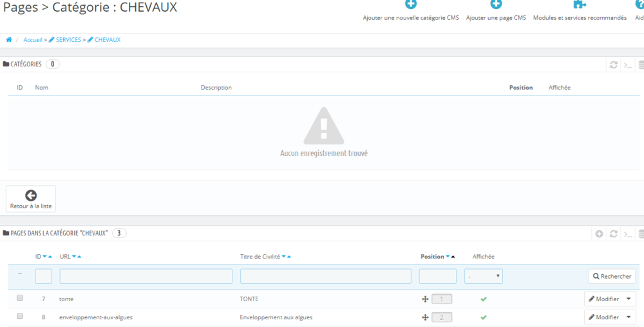Click the Rechercher button
644x327 pixels.
point(612,277)
